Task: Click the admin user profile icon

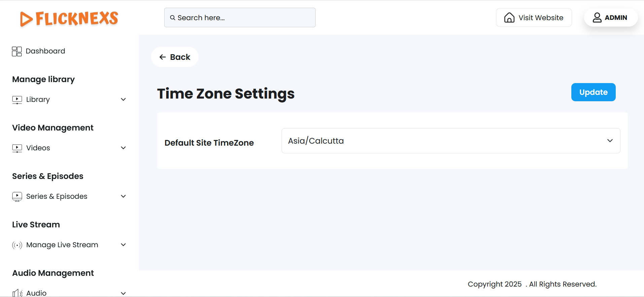Action: [x=597, y=17]
